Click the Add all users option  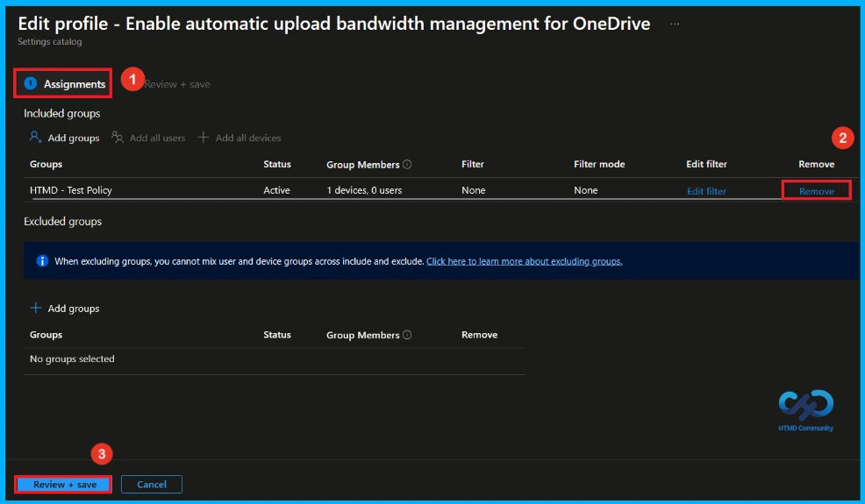(x=148, y=138)
